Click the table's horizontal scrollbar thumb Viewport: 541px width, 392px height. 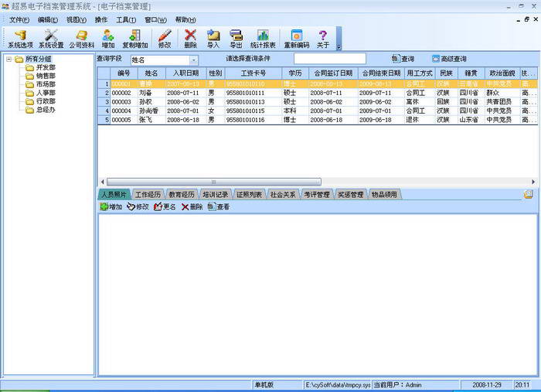tap(201, 182)
